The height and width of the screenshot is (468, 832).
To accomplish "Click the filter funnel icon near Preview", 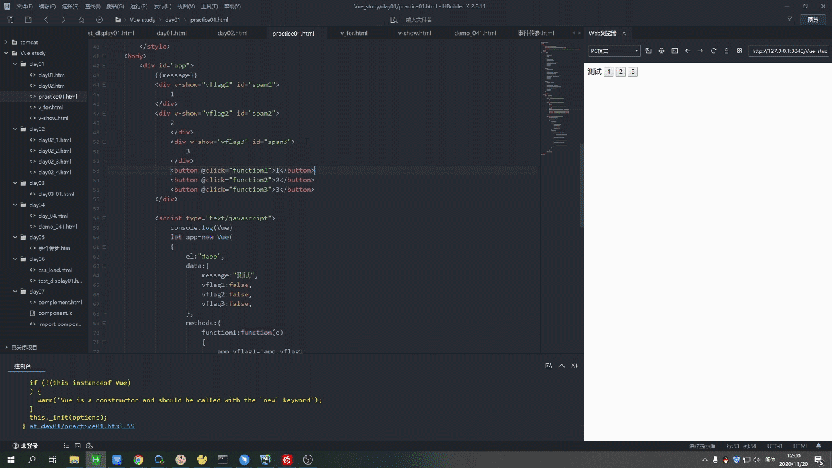I will pyautogui.click(x=790, y=20).
